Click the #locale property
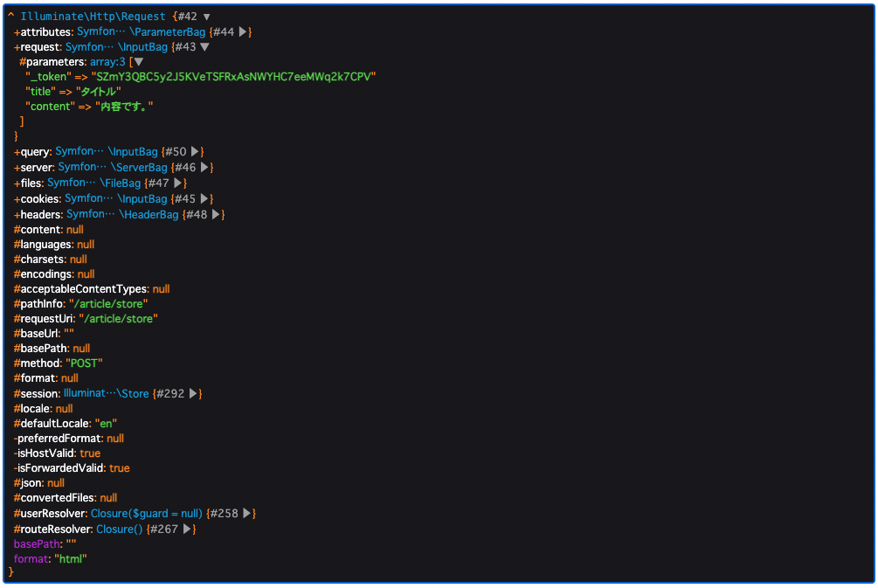Viewport: 878px width, 588px height. (43, 408)
